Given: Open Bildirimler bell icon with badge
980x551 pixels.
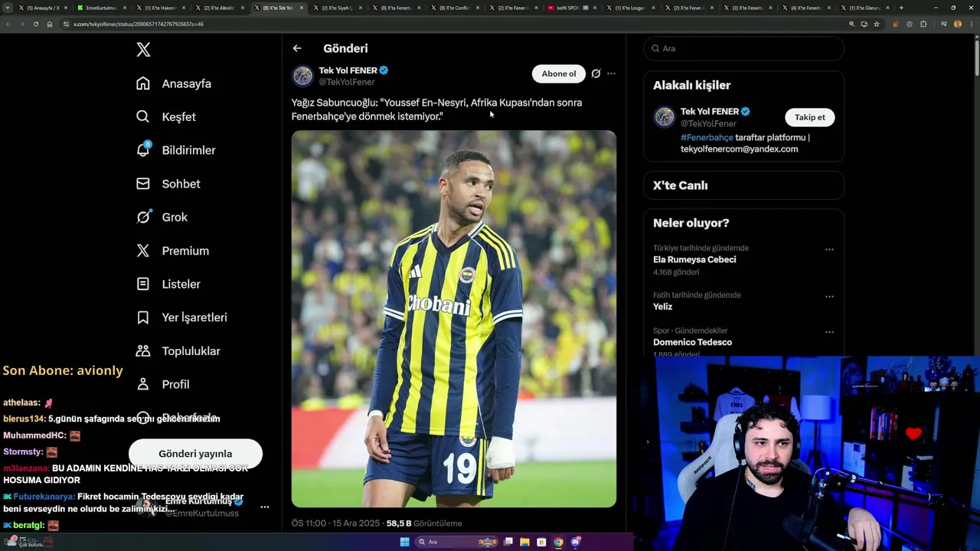Looking at the screenshot, I should pos(143,150).
